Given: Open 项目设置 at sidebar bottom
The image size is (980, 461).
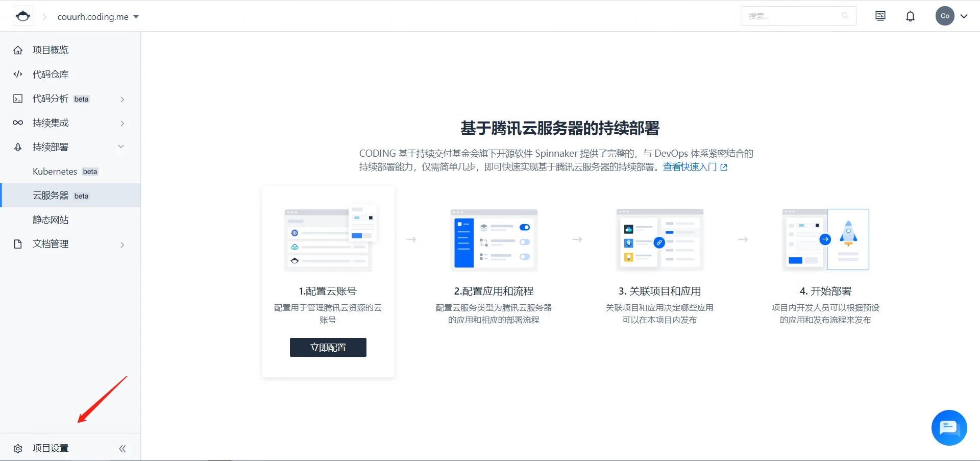Looking at the screenshot, I should [x=51, y=448].
